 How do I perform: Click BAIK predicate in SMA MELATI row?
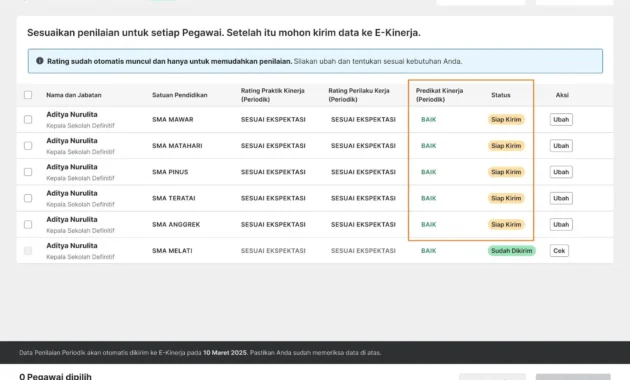(428, 251)
